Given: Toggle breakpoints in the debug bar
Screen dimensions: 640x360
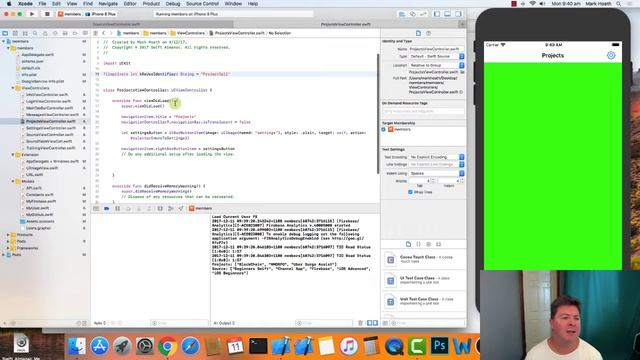Looking at the screenshot, I should coord(107,209).
